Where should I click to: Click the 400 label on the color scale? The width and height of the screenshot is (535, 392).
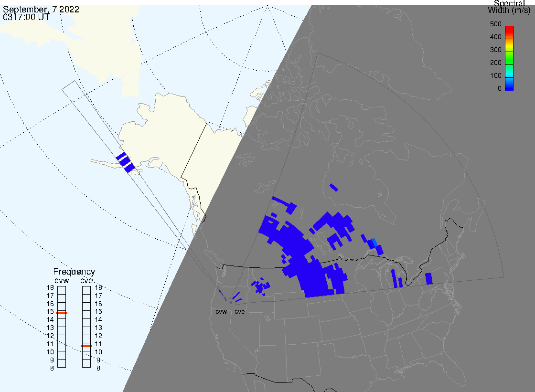coord(495,37)
